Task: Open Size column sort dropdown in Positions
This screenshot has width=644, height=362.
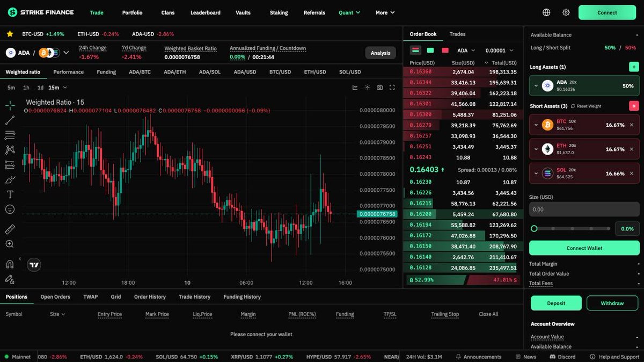Action: pos(57,314)
